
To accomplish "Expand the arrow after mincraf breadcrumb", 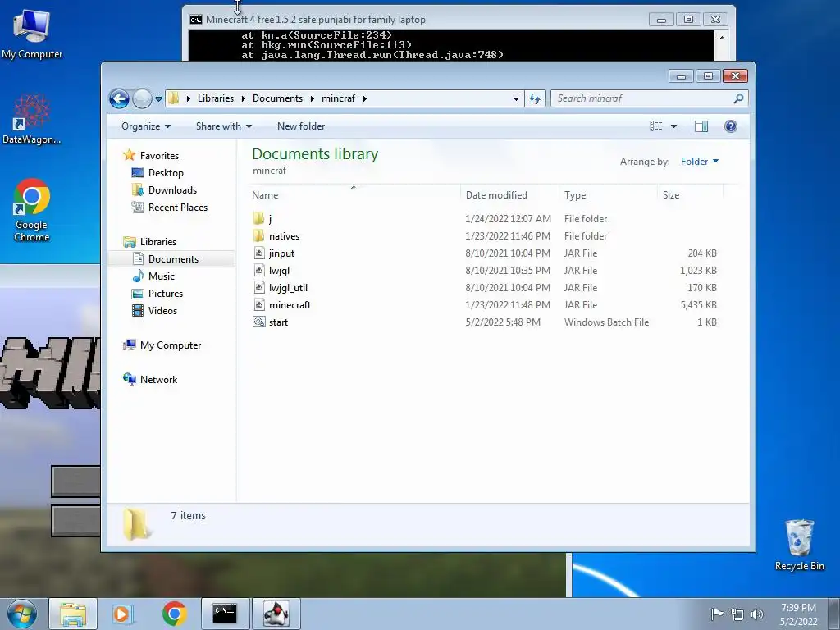I will [365, 98].
